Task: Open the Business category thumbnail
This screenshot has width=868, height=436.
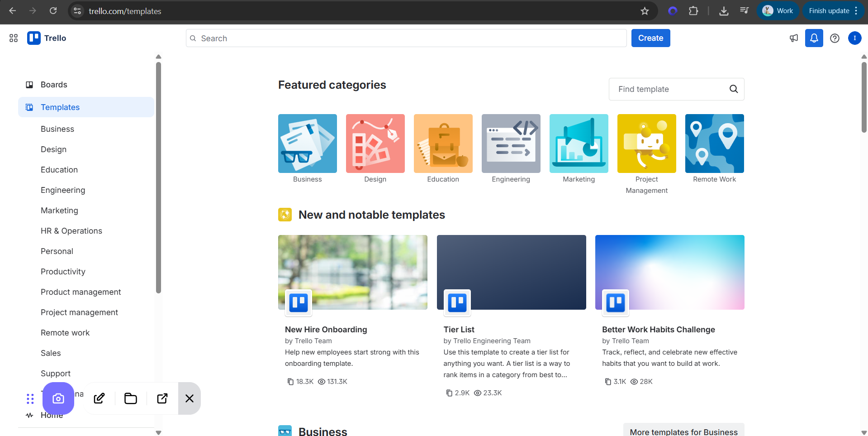Action: (x=308, y=144)
